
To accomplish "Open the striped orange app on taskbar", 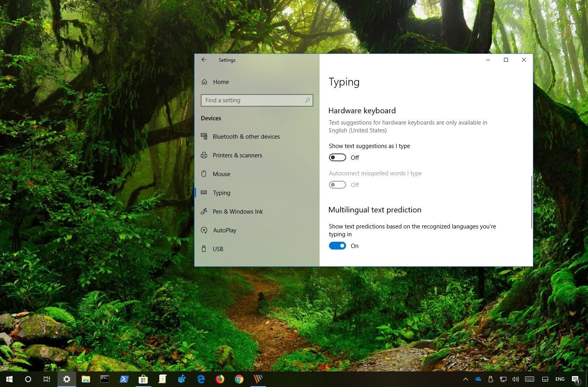I will coord(258,379).
